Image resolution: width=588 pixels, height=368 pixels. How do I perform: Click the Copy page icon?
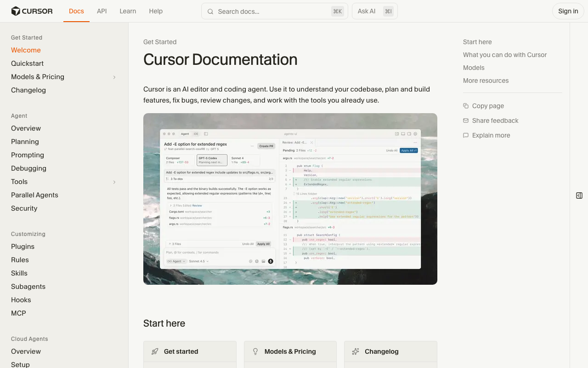tap(466, 106)
